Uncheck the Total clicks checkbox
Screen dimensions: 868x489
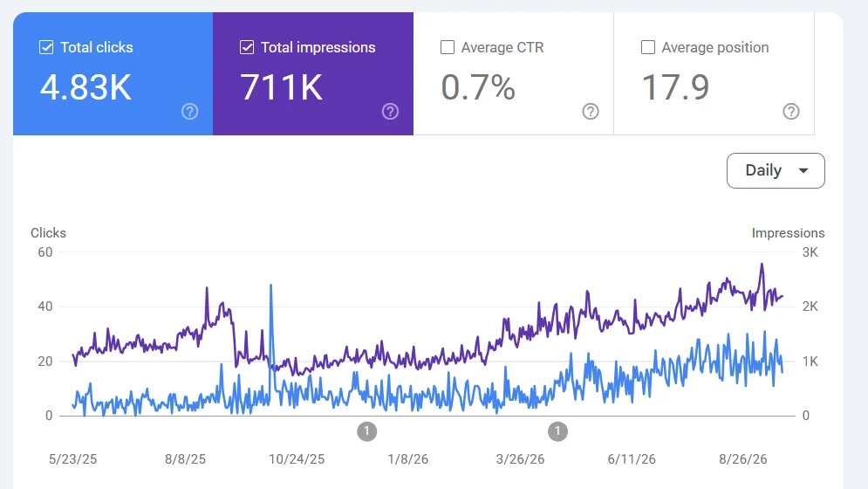point(46,47)
